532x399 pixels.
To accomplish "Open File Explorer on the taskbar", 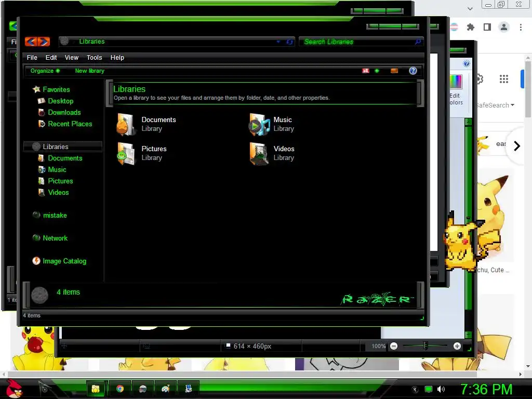I will [x=96, y=389].
